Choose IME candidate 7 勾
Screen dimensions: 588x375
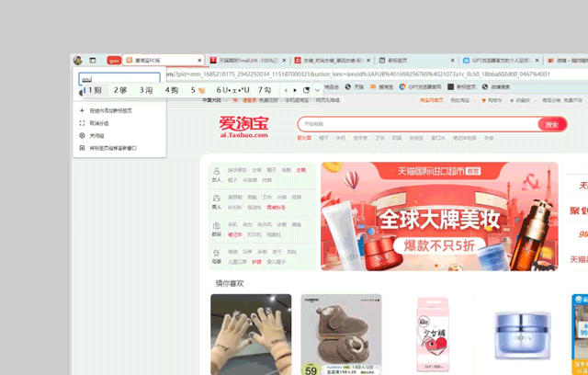coord(265,90)
